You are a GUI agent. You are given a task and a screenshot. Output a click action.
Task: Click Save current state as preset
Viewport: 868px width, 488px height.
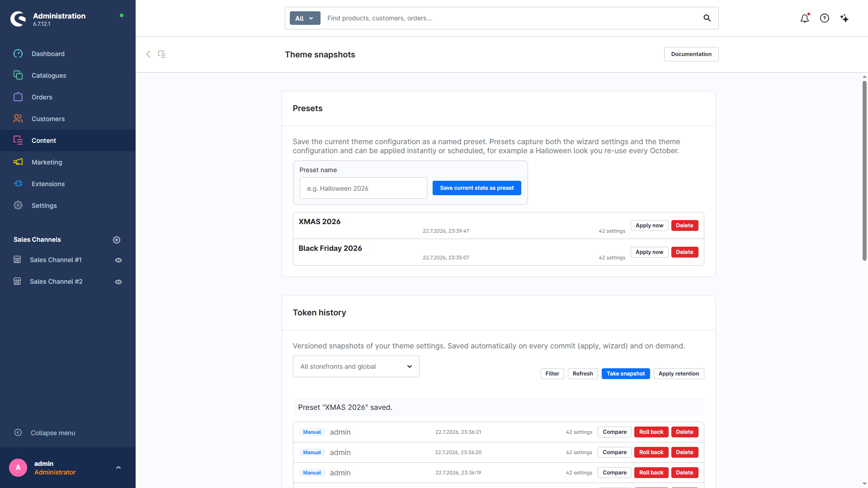coord(476,188)
